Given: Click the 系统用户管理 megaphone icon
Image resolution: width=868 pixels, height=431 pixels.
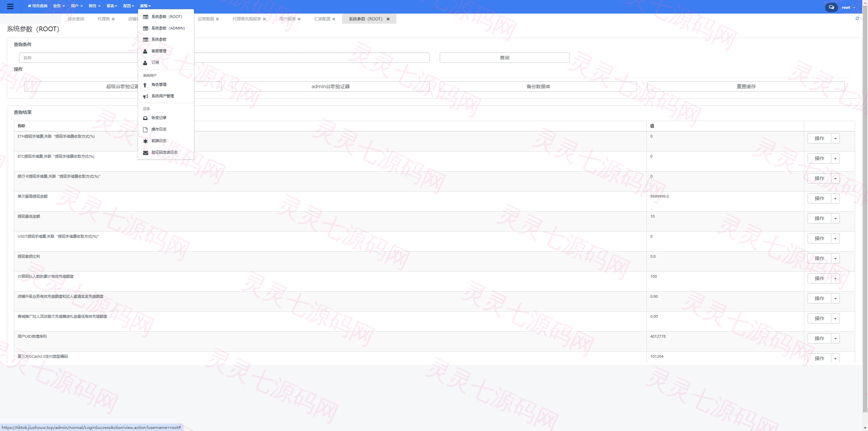Looking at the screenshot, I should pyautogui.click(x=145, y=96).
